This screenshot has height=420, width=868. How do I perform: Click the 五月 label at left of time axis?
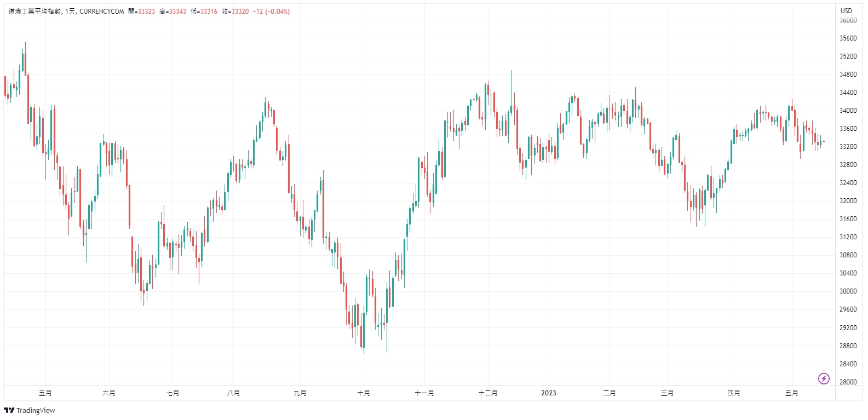pyautogui.click(x=45, y=393)
